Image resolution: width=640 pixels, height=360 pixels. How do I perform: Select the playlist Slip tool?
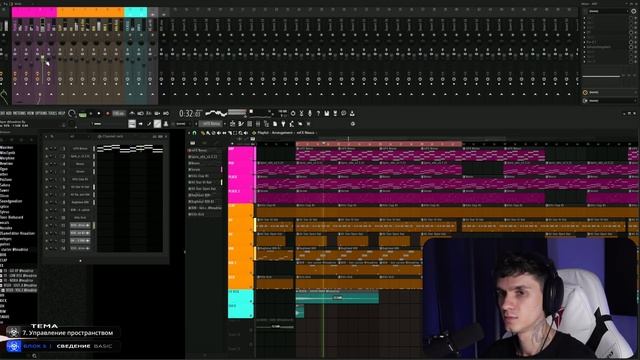click(x=224, y=133)
